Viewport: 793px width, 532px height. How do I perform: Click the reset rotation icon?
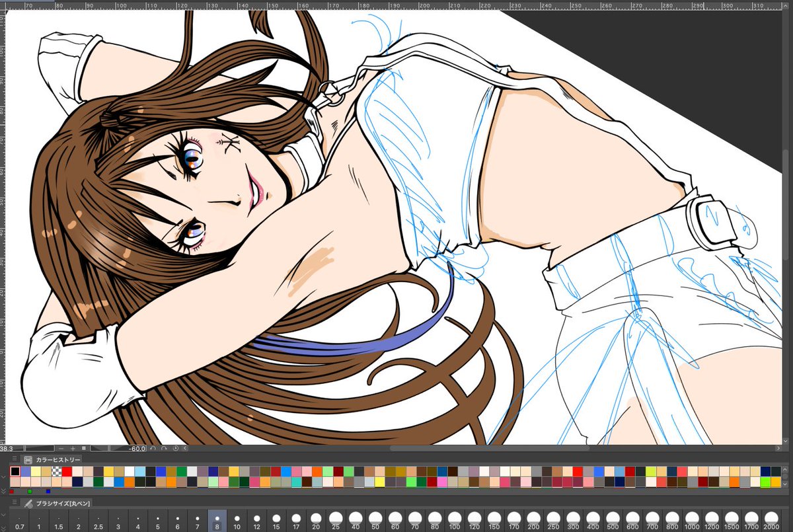coord(176,448)
